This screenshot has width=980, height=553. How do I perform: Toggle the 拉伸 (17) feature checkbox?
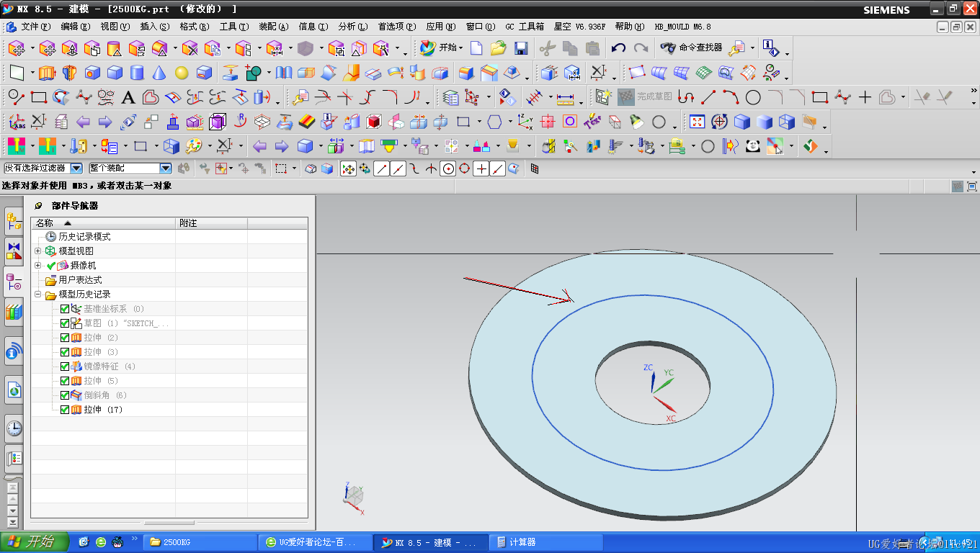pyautogui.click(x=65, y=410)
